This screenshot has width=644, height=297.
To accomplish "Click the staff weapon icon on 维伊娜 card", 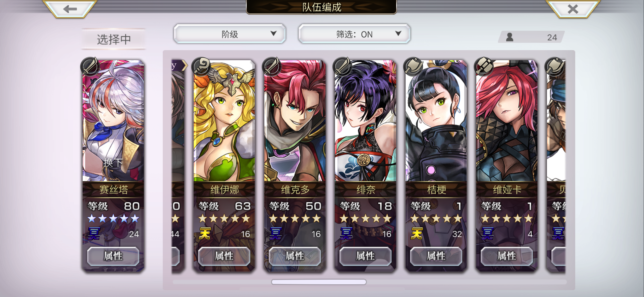I will pyautogui.click(x=201, y=67).
